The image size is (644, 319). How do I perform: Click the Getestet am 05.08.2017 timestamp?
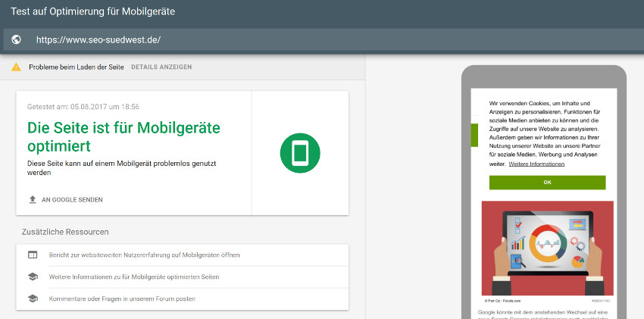(83, 107)
